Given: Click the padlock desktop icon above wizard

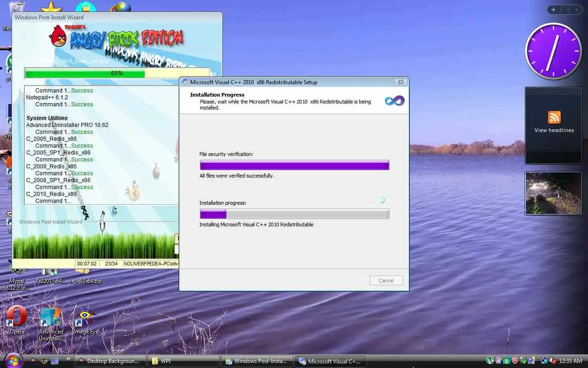Looking at the screenshot, I should [86, 7].
